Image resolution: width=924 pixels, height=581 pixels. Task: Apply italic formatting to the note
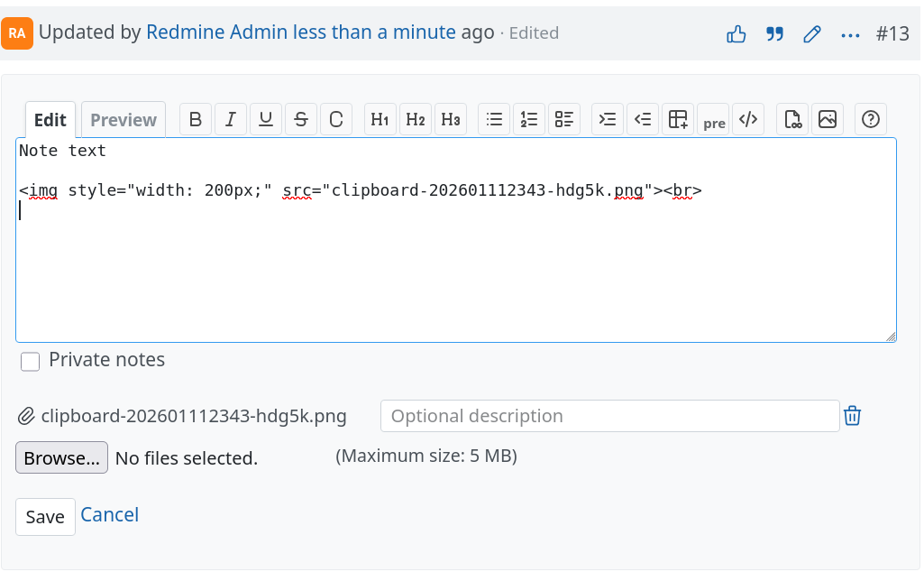coord(231,119)
